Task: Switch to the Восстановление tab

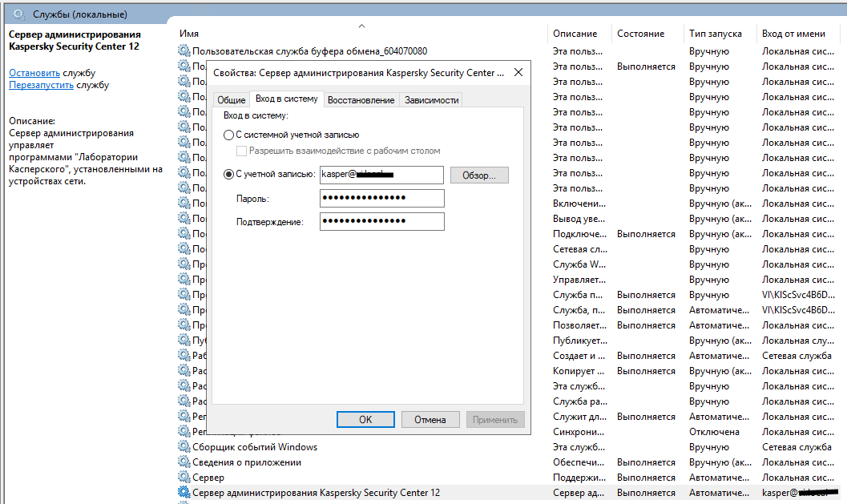Action: 361,100
